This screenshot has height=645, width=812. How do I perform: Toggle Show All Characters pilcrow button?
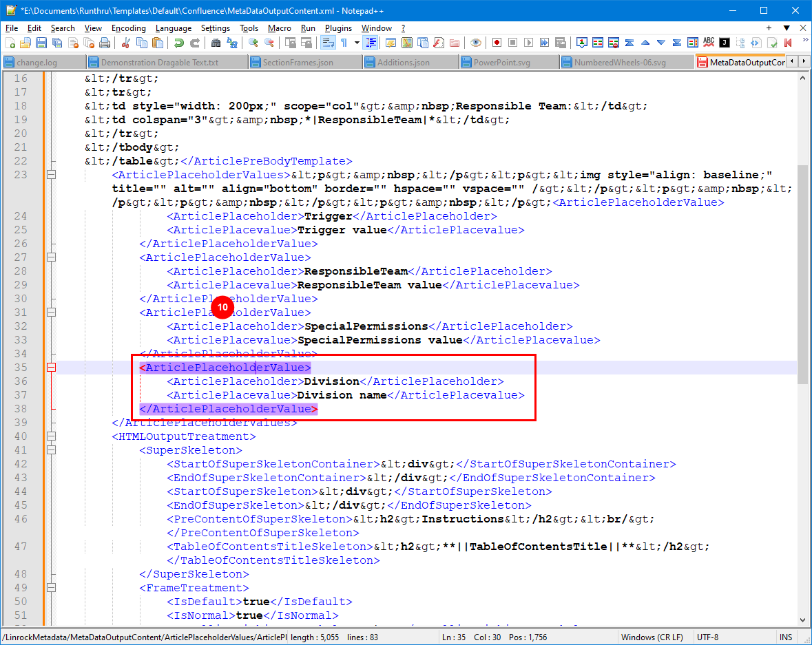tap(344, 43)
